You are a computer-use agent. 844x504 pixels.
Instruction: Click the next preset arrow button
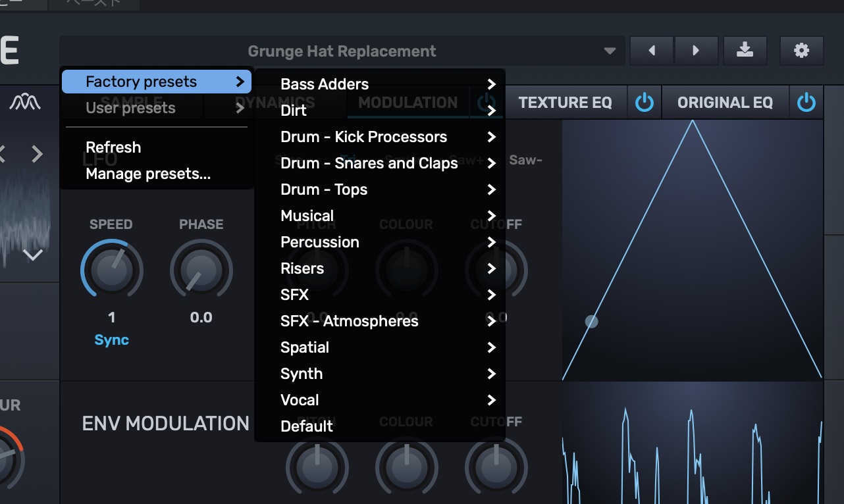(x=695, y=51)
